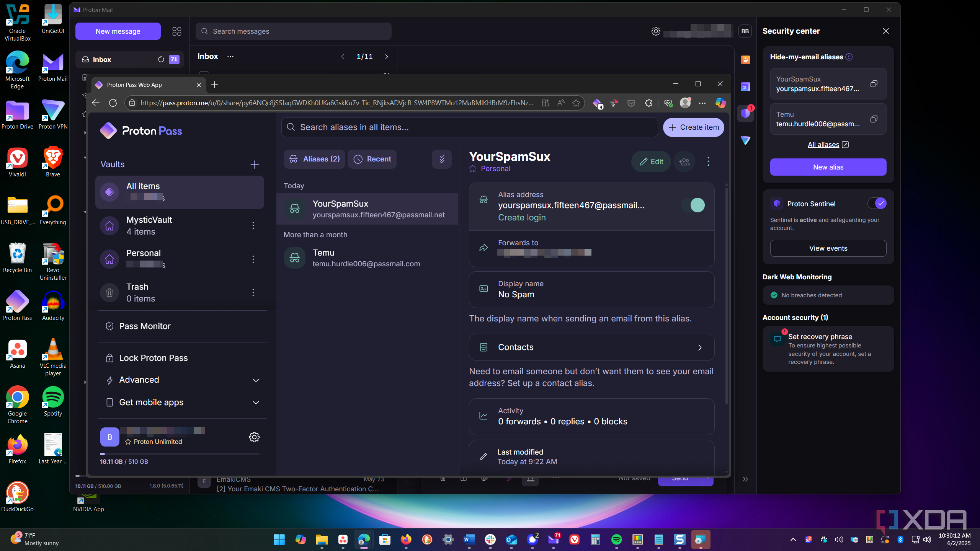980x551 pixels.
Task: Copy the Temu alias address
Action: (874, 119)
